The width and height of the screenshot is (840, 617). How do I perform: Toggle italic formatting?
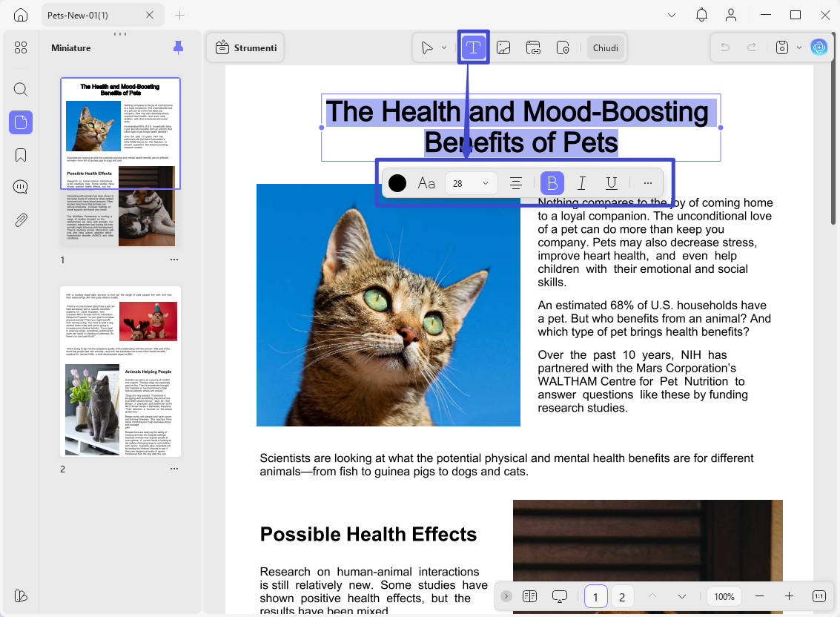pyautogui.click(x=581, y=182)
